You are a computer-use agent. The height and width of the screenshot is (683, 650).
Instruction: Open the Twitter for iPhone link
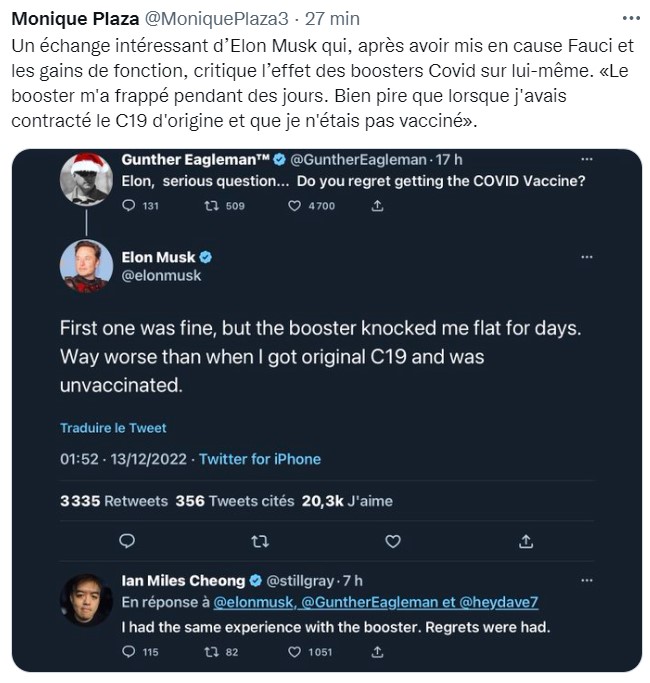coord(260,459)
